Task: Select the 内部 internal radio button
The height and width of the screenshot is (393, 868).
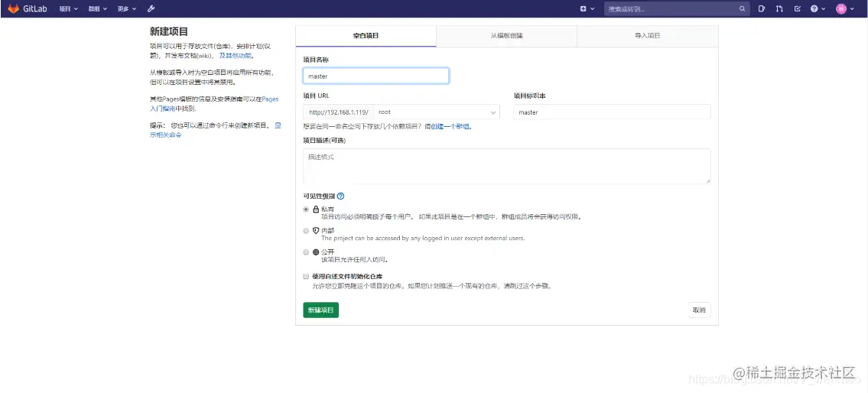Action: click(x=306, y=231)
